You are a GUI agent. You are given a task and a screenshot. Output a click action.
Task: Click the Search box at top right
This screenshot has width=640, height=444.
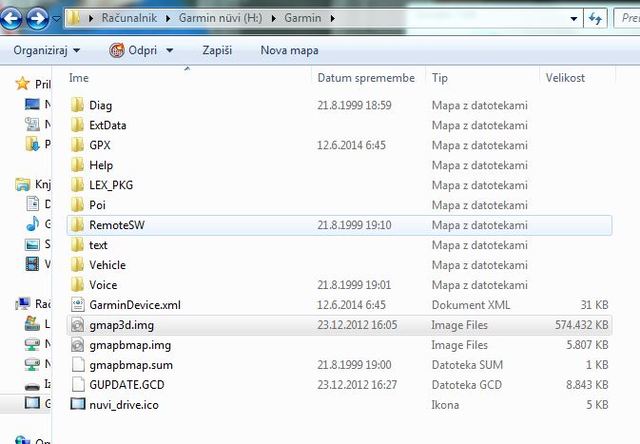[627, 19]
